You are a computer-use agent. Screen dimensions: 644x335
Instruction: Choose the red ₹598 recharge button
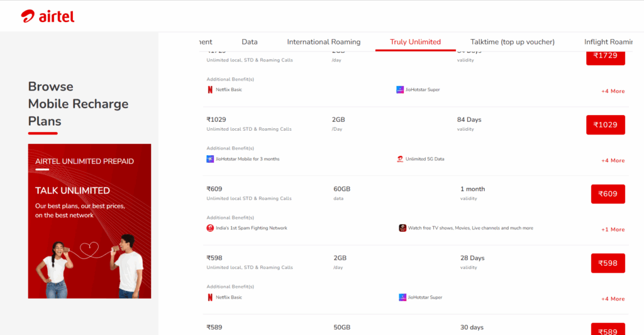[608, 263]
